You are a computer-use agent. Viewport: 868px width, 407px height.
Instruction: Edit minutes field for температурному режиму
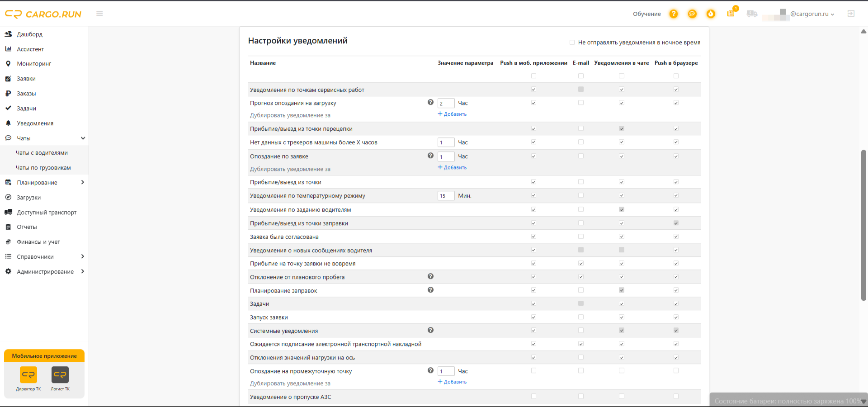coord(446,196)
